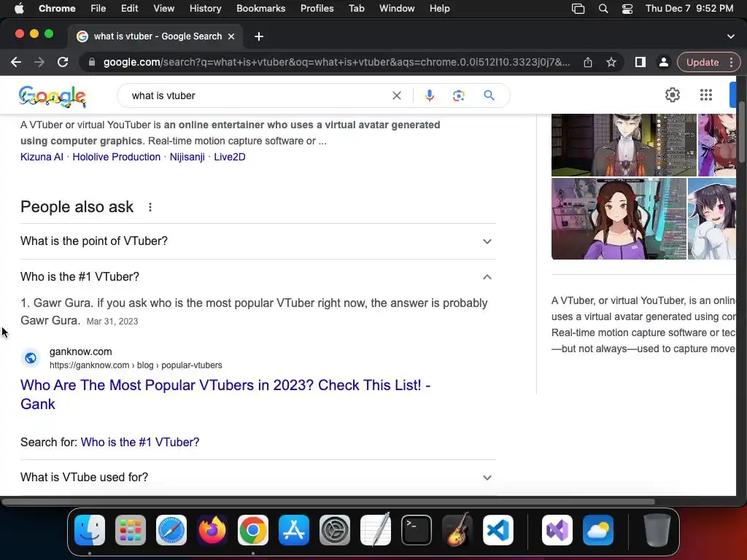Click the address bar URL

click(x=336, y=62)
